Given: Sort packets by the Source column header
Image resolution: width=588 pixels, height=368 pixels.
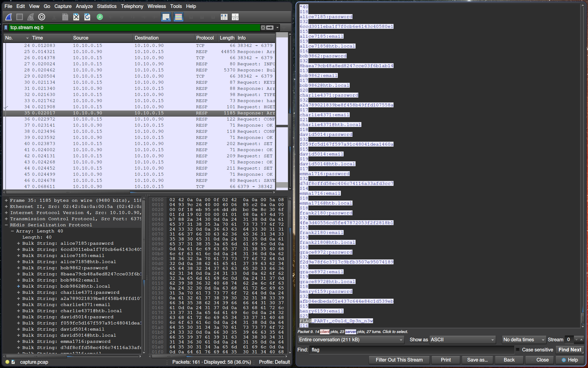Looking at the screenshot, I should click(102, 38).
